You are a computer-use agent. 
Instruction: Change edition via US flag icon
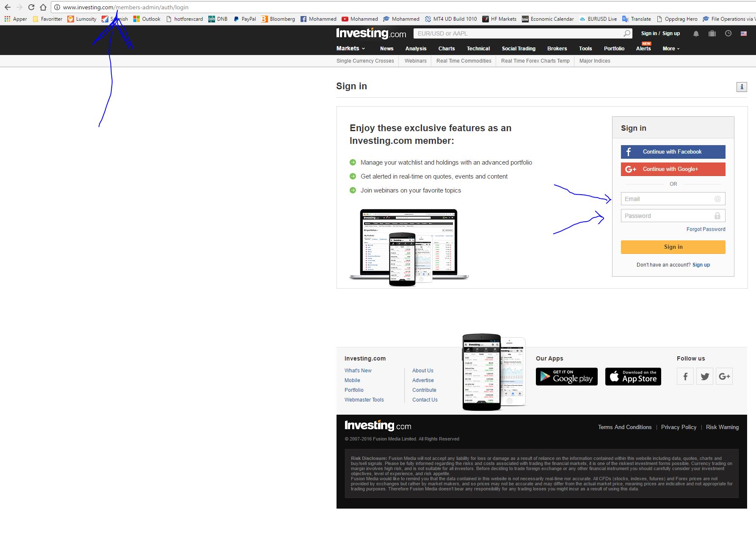[x=744, y=33]
